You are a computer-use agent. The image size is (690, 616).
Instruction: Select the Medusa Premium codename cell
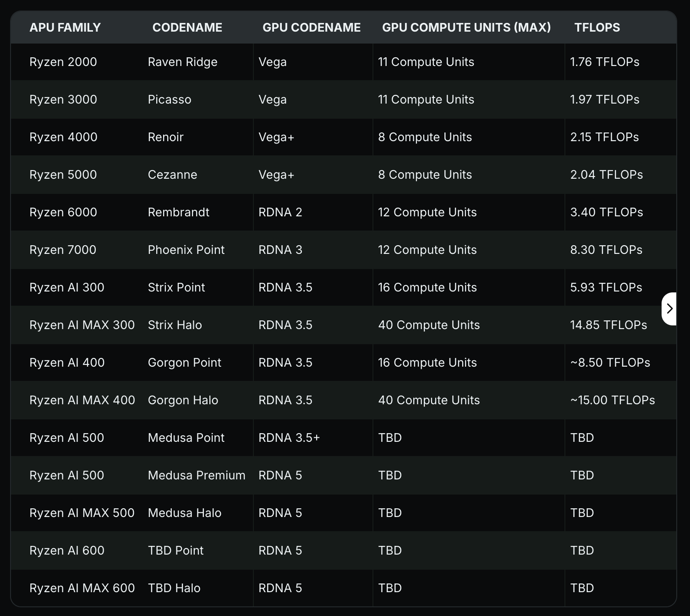(x=197, y=475)
